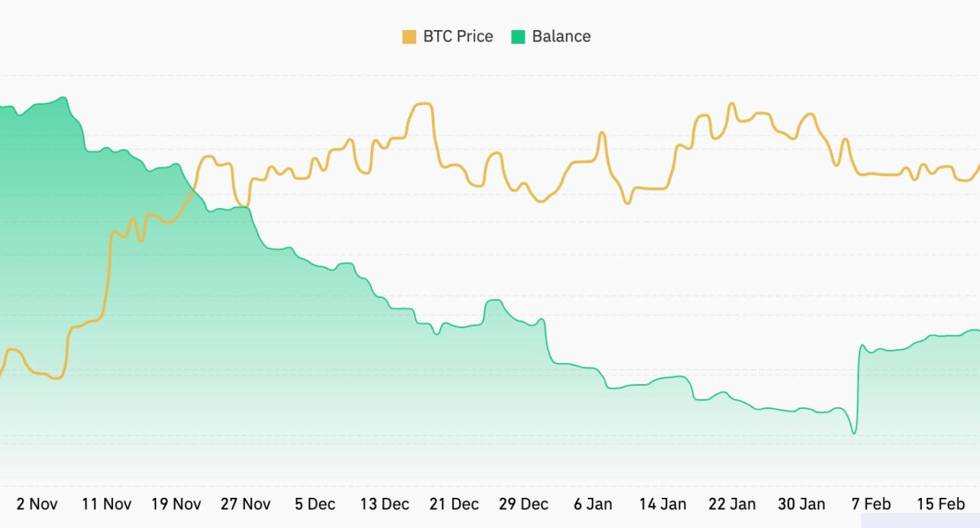Screen dimensions: 980x528
Task: Click the green Balance legend swatch
Action: [518, 37]
